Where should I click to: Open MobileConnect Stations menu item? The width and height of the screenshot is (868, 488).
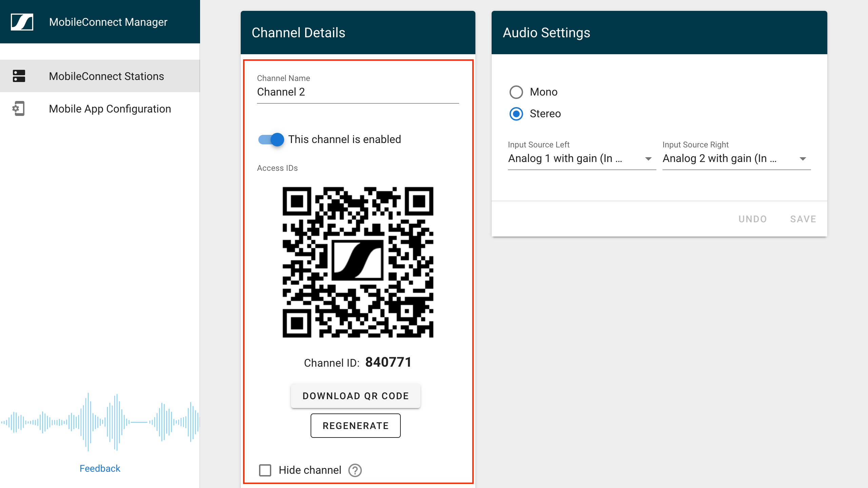100,76
